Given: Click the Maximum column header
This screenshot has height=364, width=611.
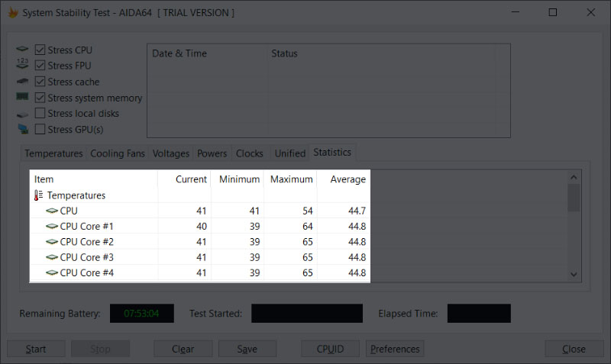Looking at the screenshot, I should [x=290, y=179].
